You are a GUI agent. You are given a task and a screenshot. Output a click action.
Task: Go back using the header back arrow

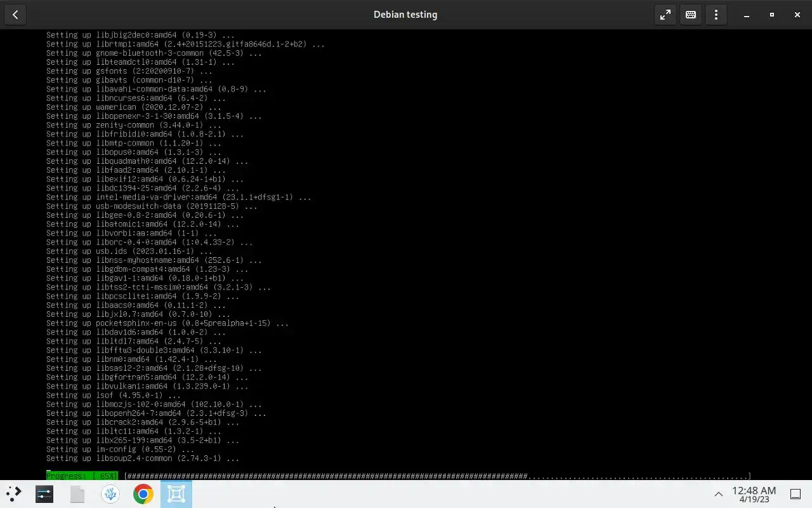15,15
